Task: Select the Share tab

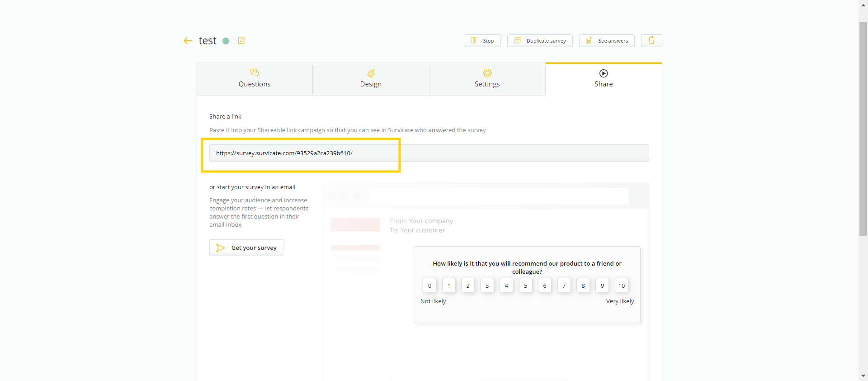Action: tap(604, 79)
